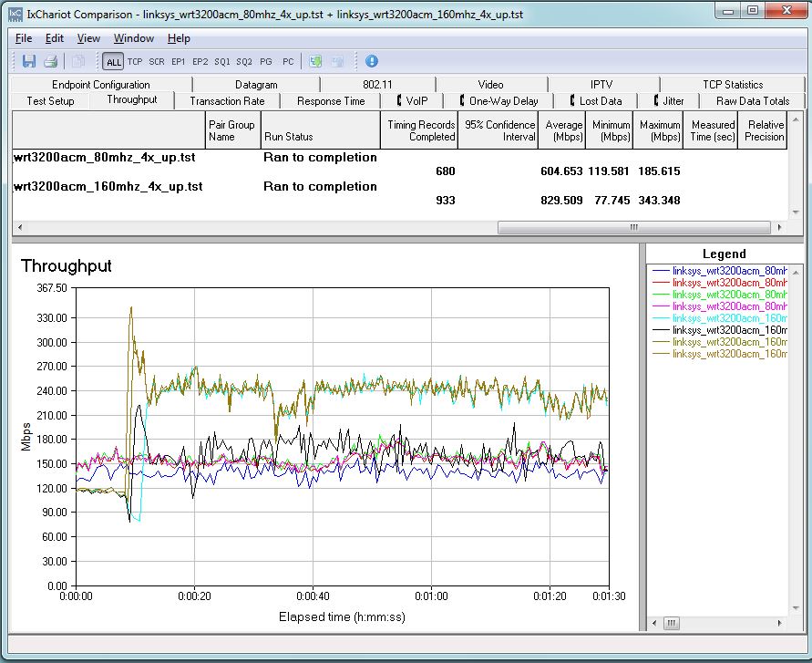
Task: Click the magenta linksys 80mhz legend entry
Action: pyautogui.click(x=719, y=306)
